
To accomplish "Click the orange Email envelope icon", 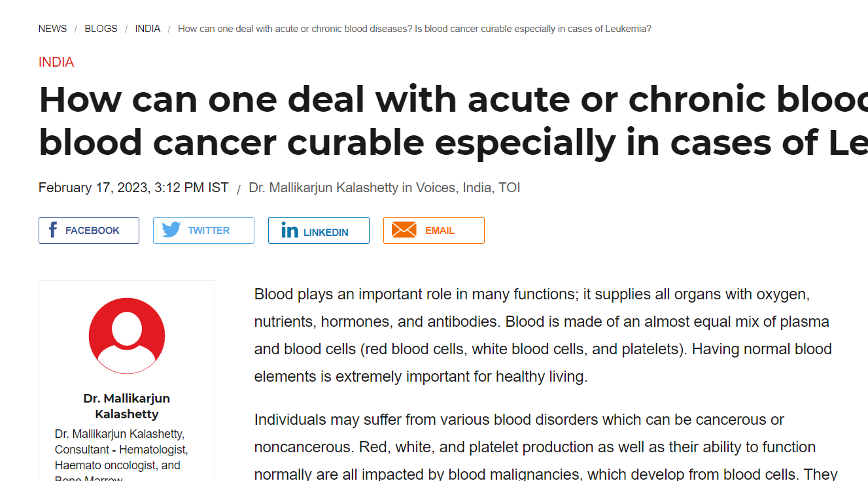I will (404, 230).
